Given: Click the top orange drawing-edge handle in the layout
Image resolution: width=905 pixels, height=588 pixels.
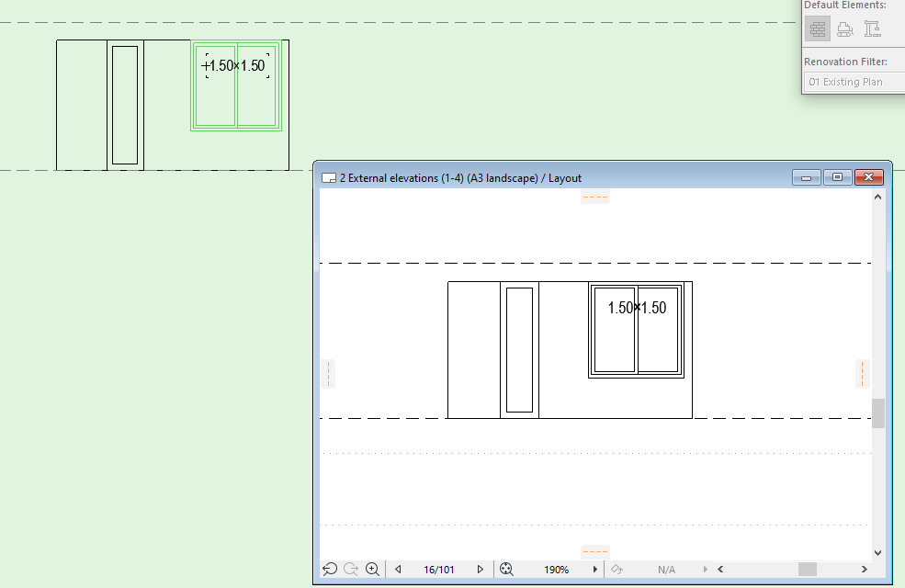Looking at the screenshot, I should click(x=595, y=197).
